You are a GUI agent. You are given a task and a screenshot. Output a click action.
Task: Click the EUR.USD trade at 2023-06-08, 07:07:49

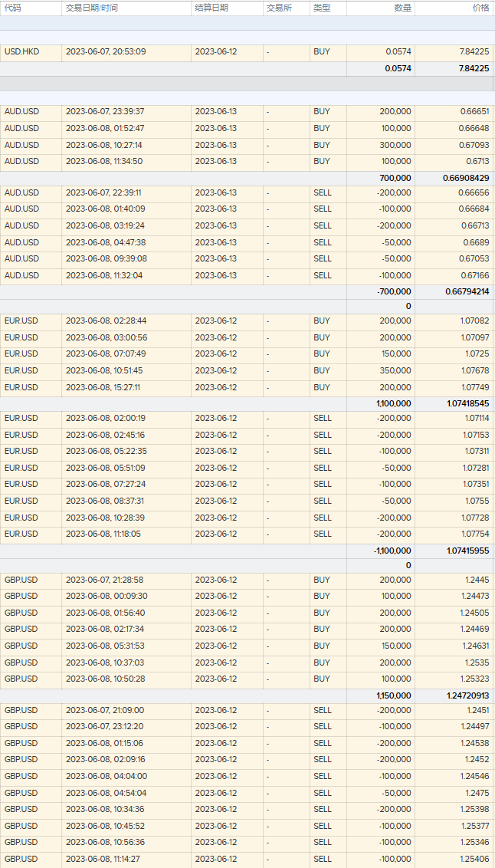click(x=105, y=353)
